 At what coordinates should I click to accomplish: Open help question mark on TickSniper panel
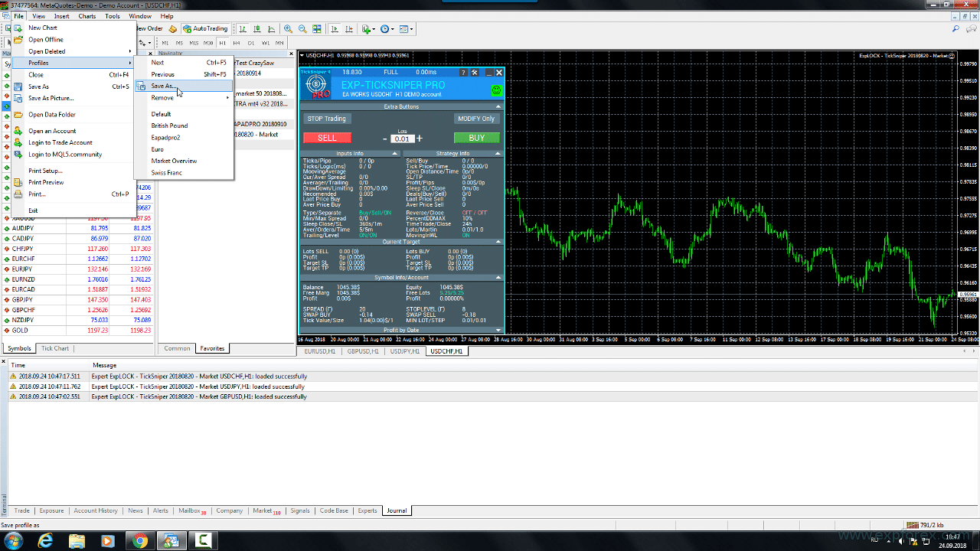point(462,72)
